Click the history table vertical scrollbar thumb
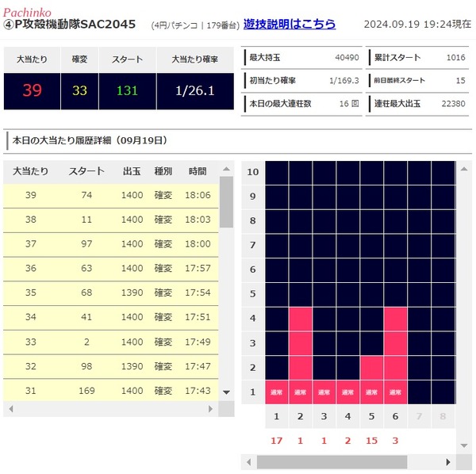The height and width of the screenshot is (474, 476). click(x=226, y=202)
